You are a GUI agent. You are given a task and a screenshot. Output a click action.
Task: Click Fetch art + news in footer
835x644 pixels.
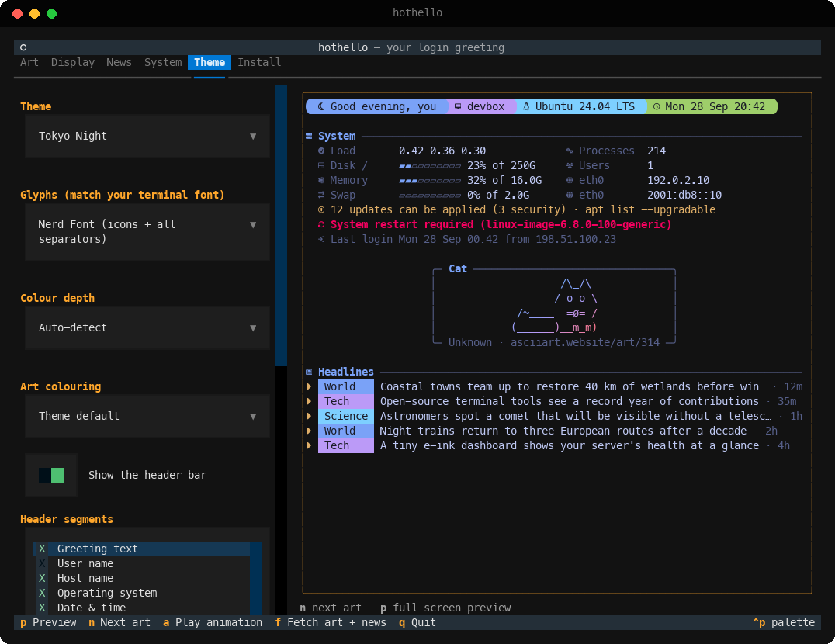(331, 622)
